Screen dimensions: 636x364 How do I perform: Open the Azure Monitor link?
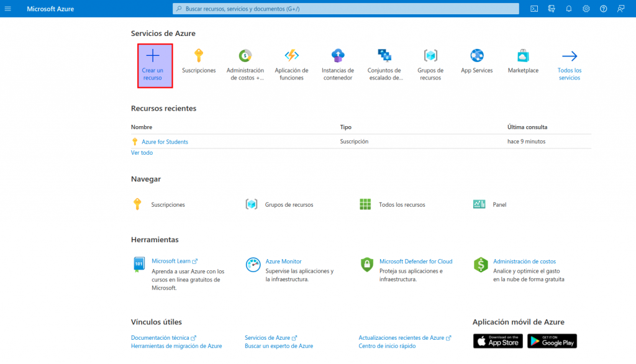click(283, 262)
